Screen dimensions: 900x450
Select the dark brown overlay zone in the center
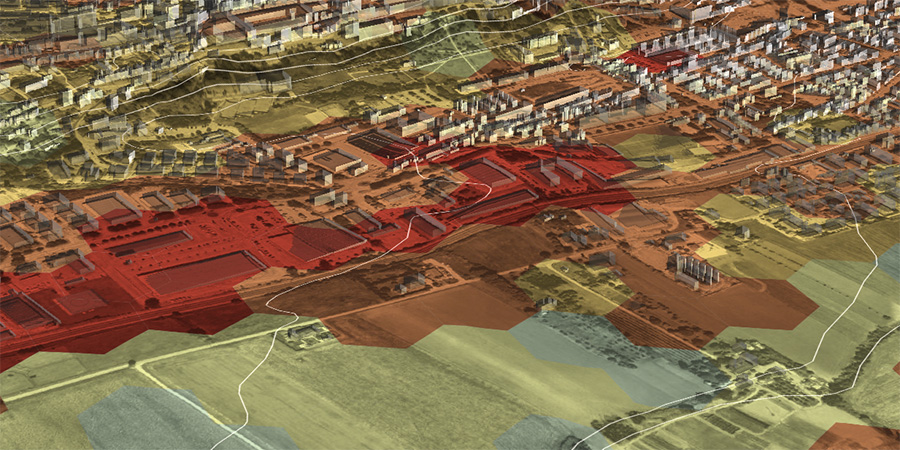point(400,300)
